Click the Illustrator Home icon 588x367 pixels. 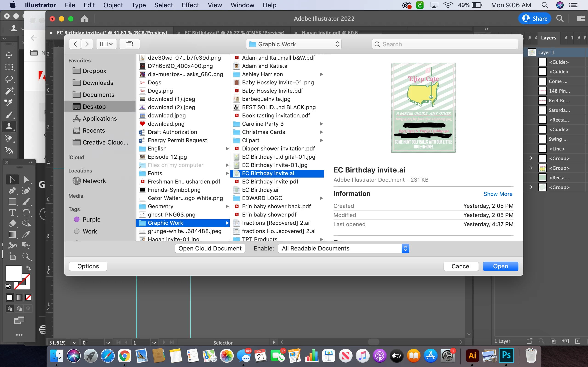click(84, 19)
